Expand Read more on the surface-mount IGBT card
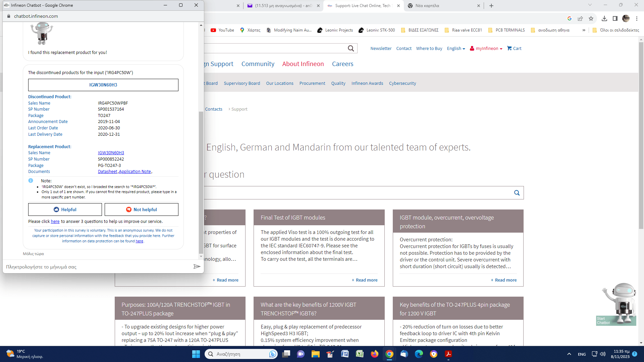Viewport: 644px width, 362px height. [x=225, y=280]
